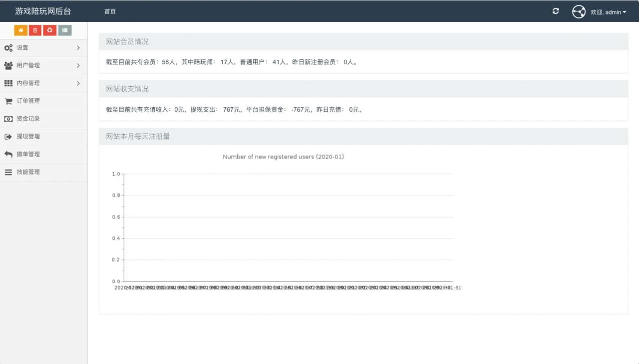Screen dimensions: 639x364
Task: Click the 网站会员情况 panel header
Action: (x=127, y=42)
